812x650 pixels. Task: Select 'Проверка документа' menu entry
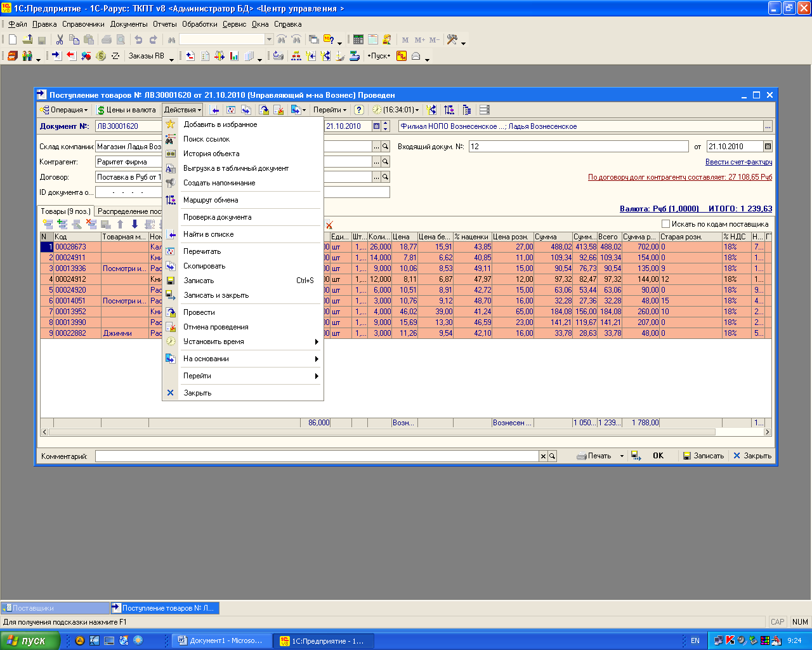click(x=243, y=217)
